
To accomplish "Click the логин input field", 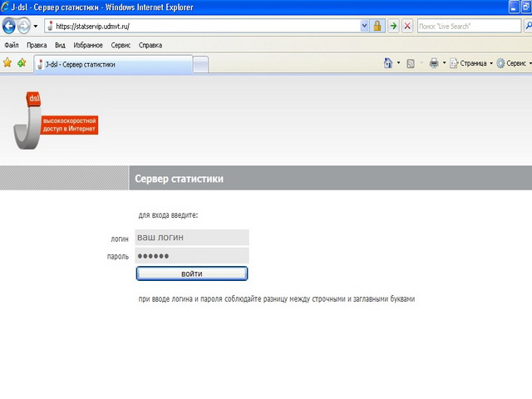I will [192, 238].
